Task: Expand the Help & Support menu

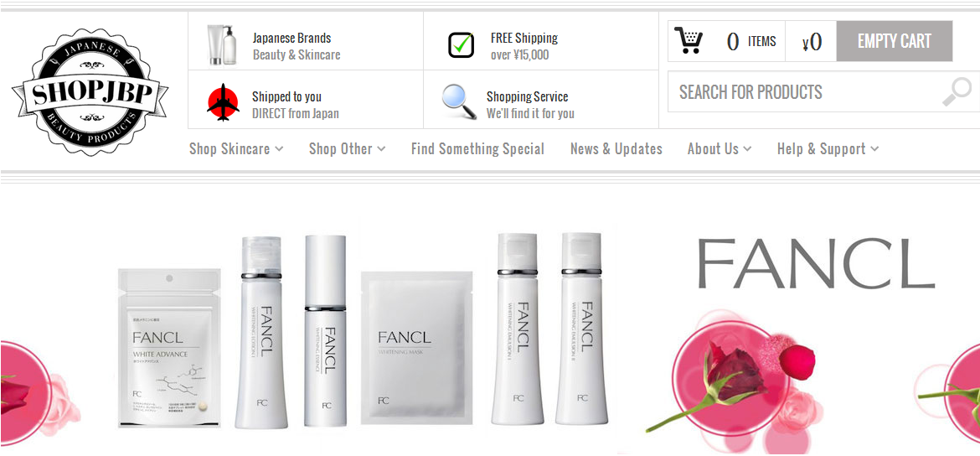Action: (828, 149)
